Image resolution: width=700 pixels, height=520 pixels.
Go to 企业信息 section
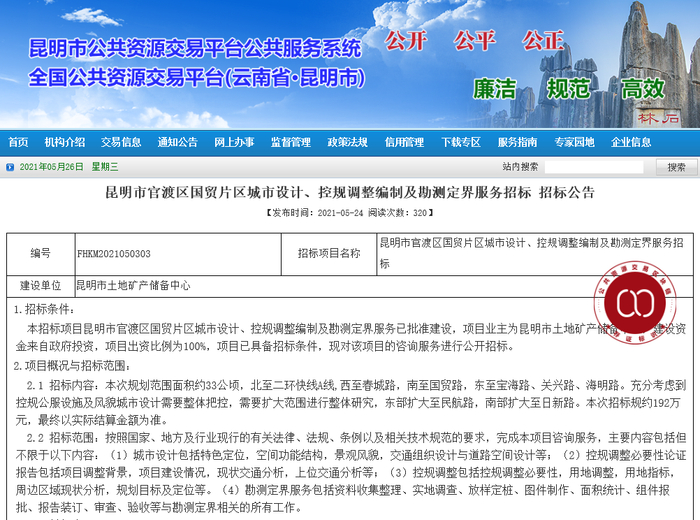point(631,142)
